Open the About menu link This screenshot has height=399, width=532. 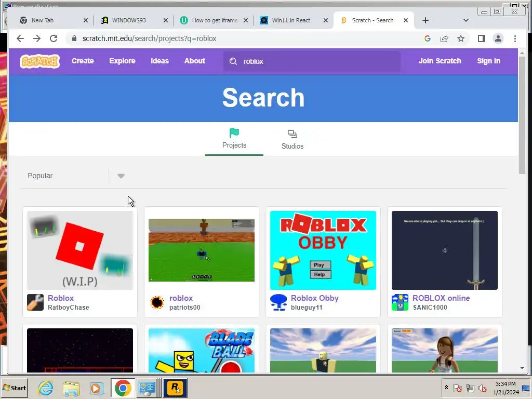point(195,61)
